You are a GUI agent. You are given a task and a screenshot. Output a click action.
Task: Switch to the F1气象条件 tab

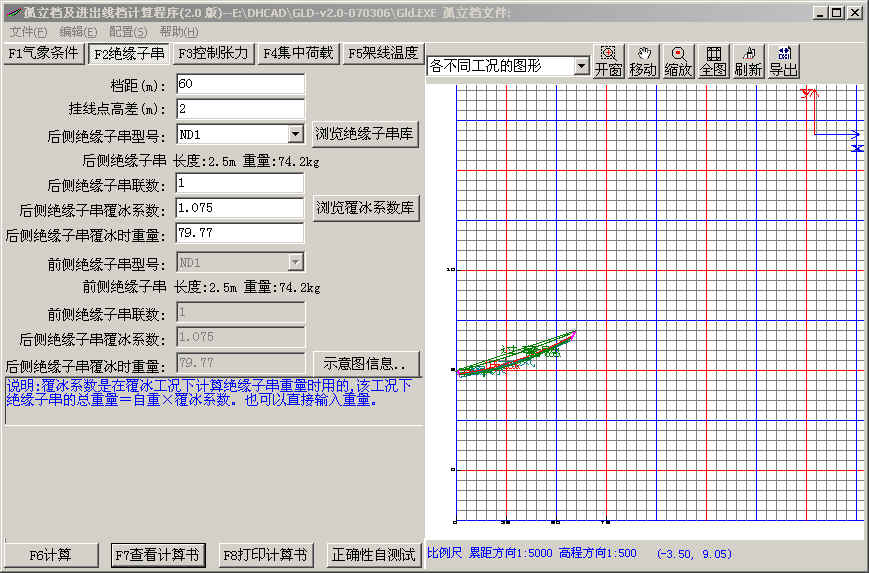(x=44, y=54)
